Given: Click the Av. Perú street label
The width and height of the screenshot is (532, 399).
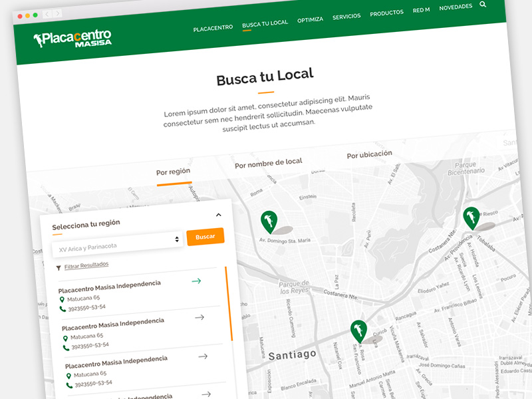Looking at the screenshot, I should point(367,239).
